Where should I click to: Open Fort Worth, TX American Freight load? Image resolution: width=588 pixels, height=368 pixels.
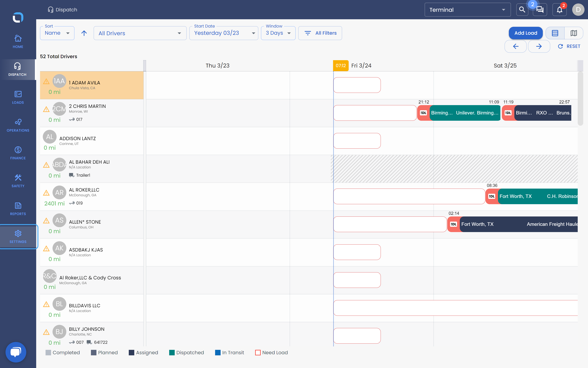519,224
